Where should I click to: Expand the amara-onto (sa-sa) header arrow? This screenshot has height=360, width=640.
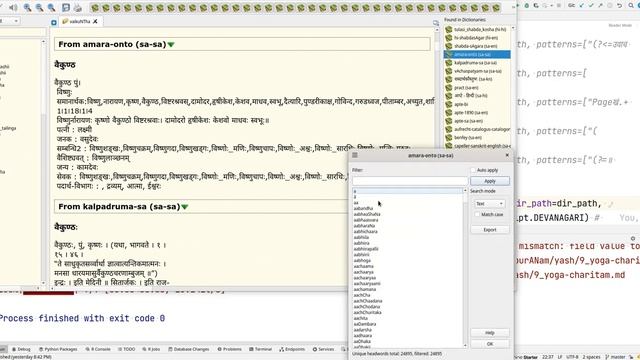pos(171,44)
